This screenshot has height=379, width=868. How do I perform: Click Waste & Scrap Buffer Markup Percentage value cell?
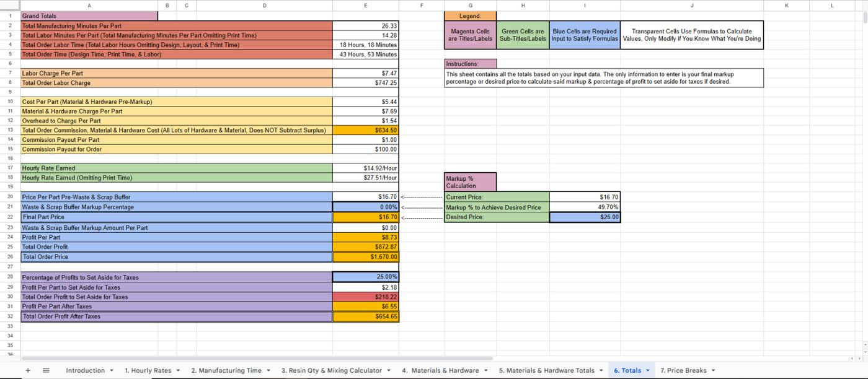pos(365,207)
